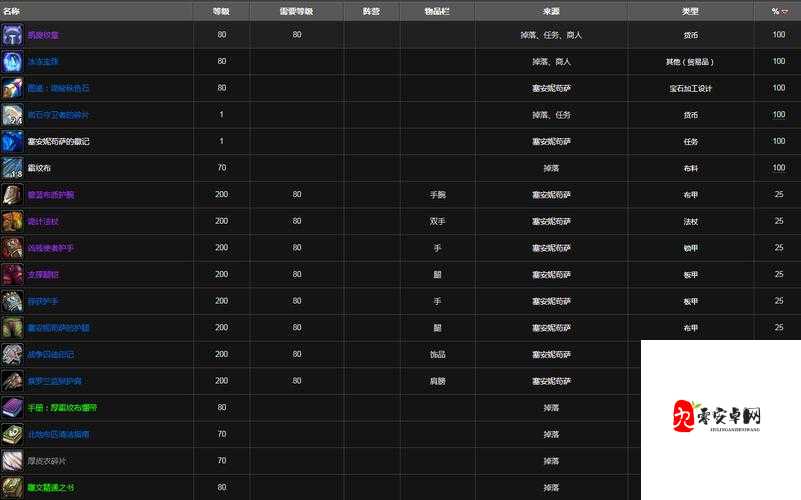Click the 厚皮衣碎片 item icon

(x=12, y=461)
